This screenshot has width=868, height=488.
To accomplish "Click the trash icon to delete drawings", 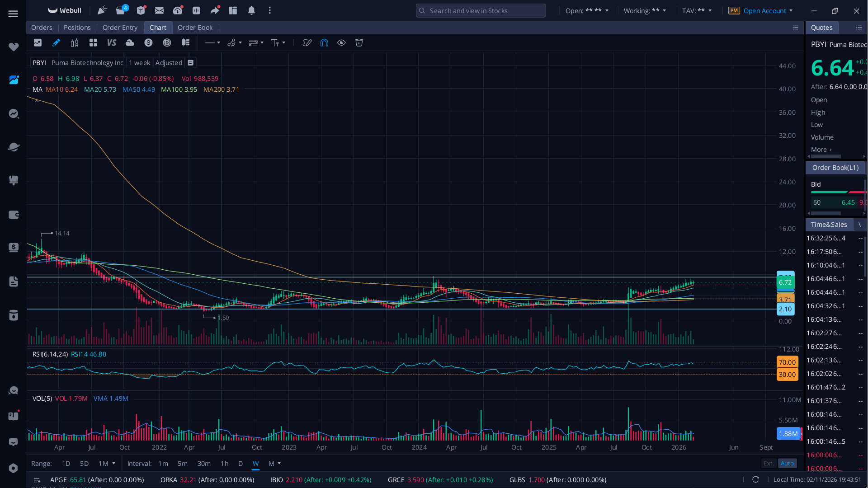I will (359, 43).
